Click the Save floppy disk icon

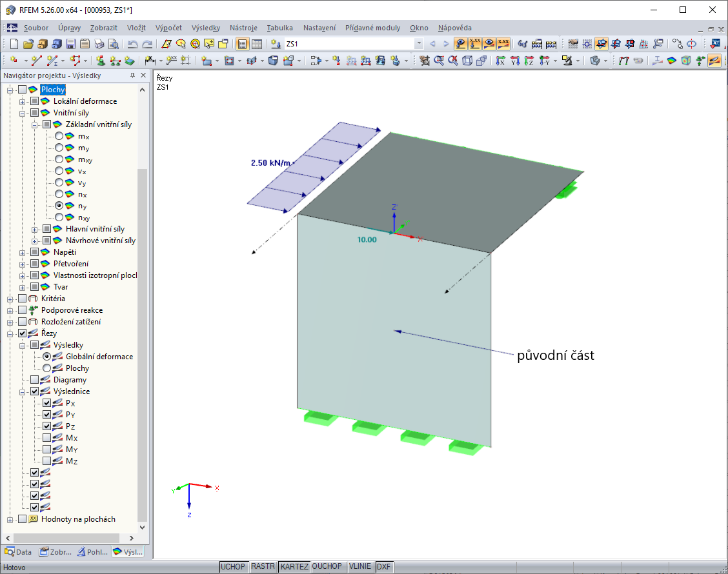(70, 44)
